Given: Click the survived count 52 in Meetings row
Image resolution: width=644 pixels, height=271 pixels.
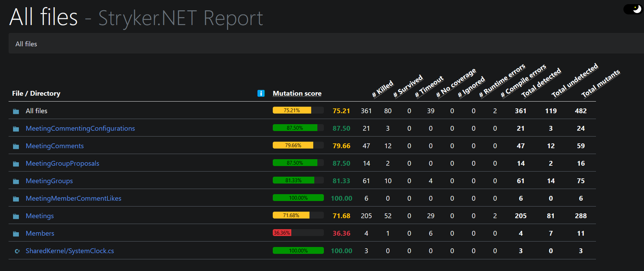Looking at the screenshot, I should coord(388,216).
